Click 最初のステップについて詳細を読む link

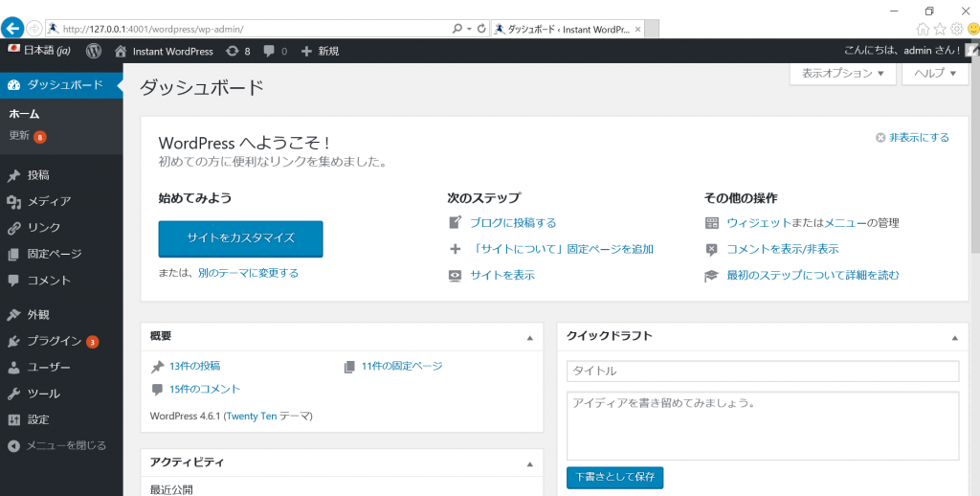[813, 275]
